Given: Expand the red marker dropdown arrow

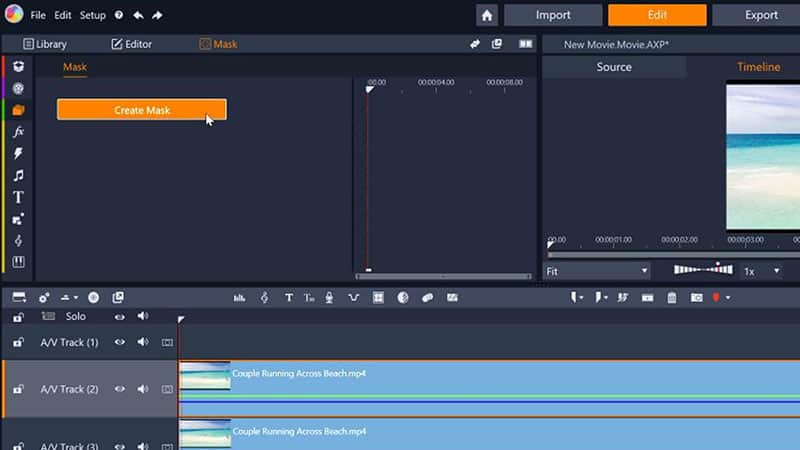Looking at the screenshot, I should [x=728, y=297].
